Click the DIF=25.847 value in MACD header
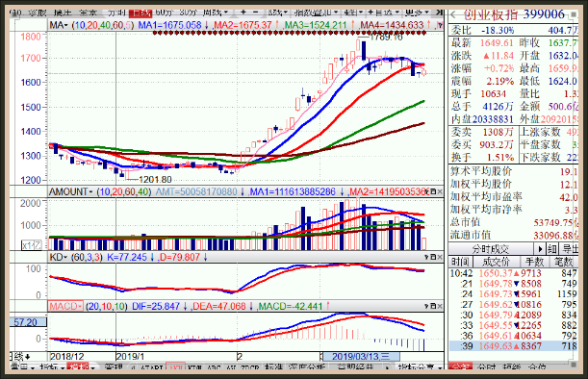The width and height of the screenshot is (588, 379). [156, 306]
